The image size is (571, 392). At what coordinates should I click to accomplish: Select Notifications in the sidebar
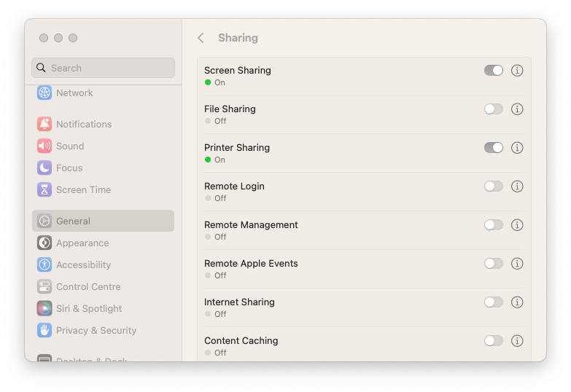84,124
